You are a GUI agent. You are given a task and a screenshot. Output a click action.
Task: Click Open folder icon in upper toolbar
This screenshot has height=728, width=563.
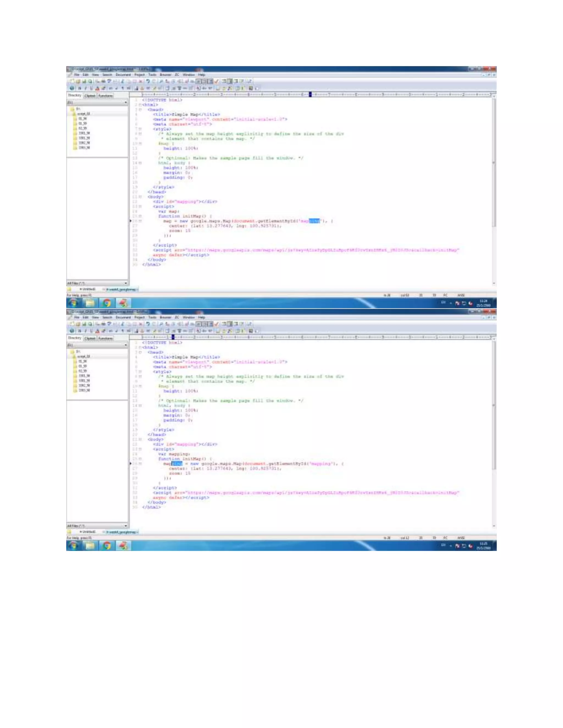point(78,81)
